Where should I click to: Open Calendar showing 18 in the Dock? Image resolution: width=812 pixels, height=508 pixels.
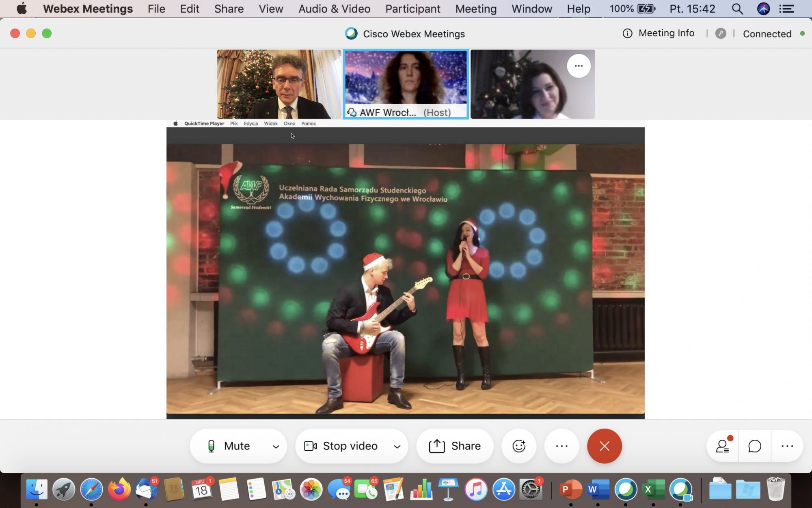(201, 489)
